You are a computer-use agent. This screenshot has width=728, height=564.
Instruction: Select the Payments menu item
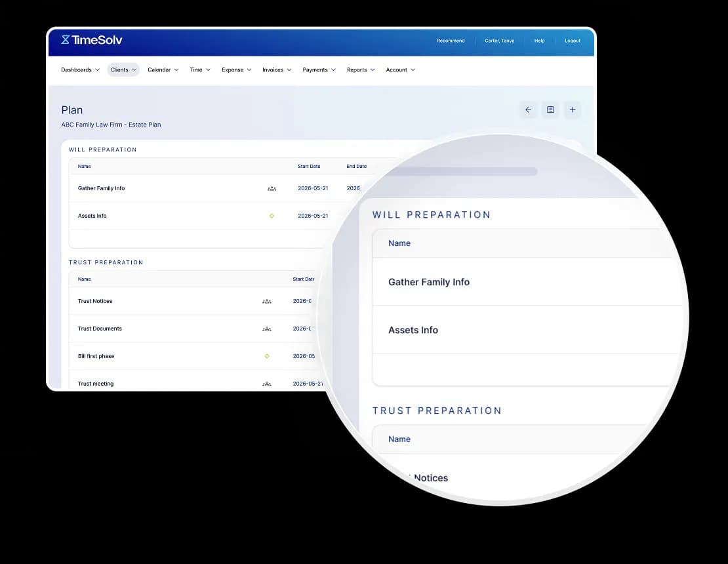(x=319, y=70)
